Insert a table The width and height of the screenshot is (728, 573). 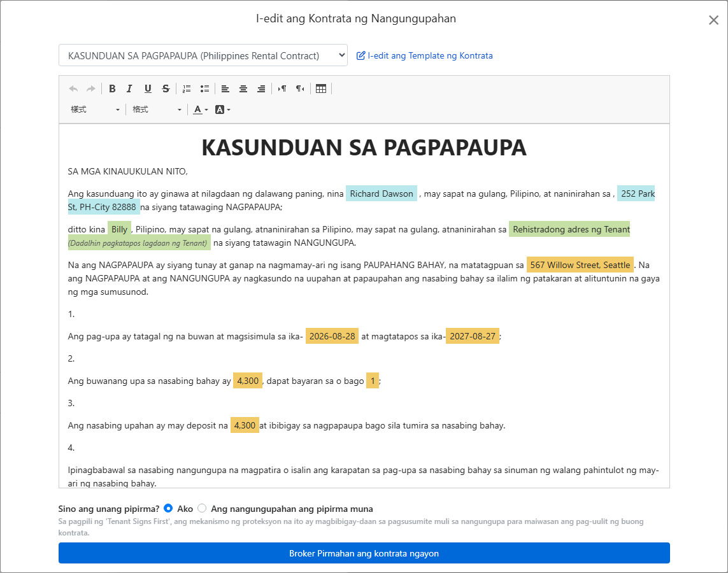point(321,88)
